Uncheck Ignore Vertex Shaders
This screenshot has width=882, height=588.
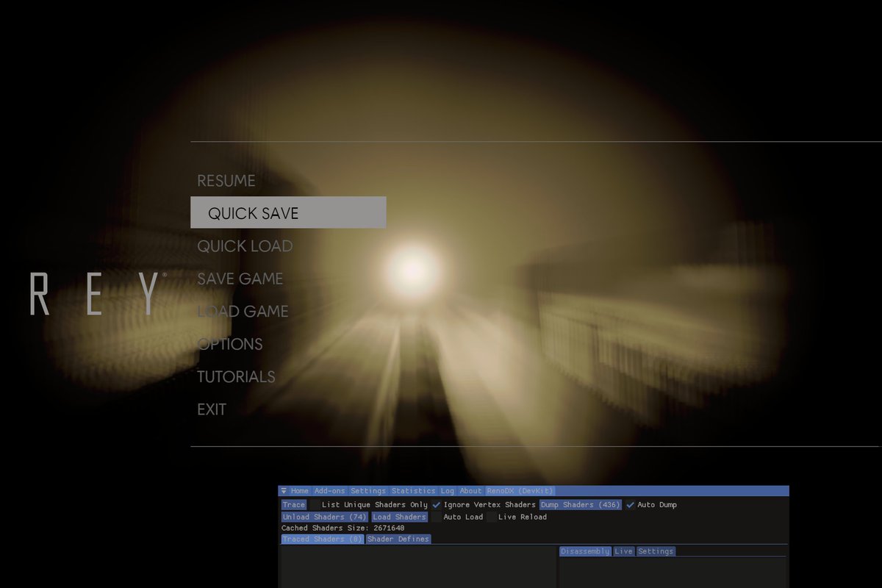click(436, 505)
